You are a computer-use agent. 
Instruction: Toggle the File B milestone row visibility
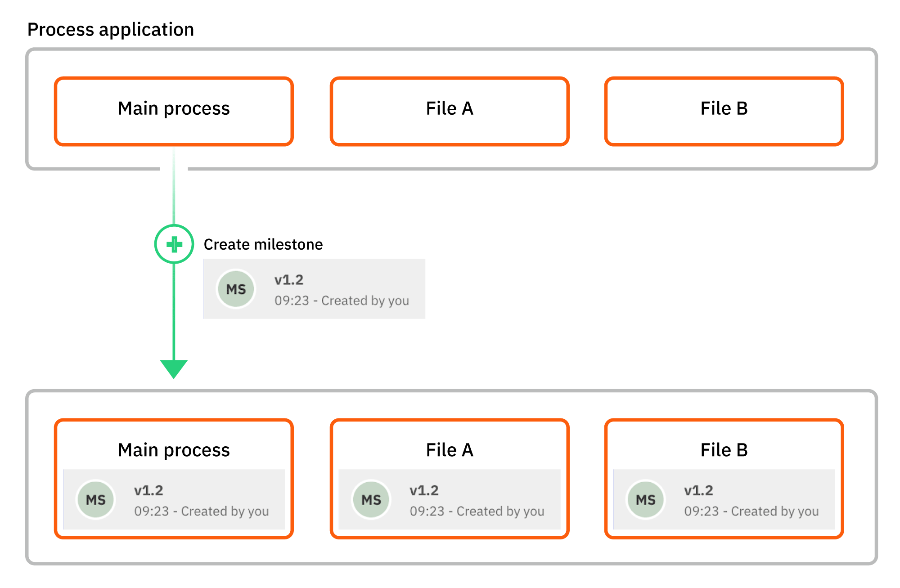[724, 499]
